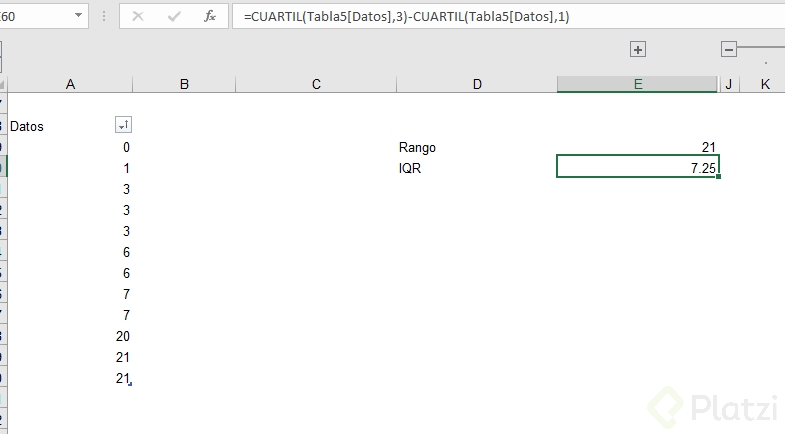Select the cell with value 1
The height and width of the screenshot is (434, 785).
click(x=70, y=168)
